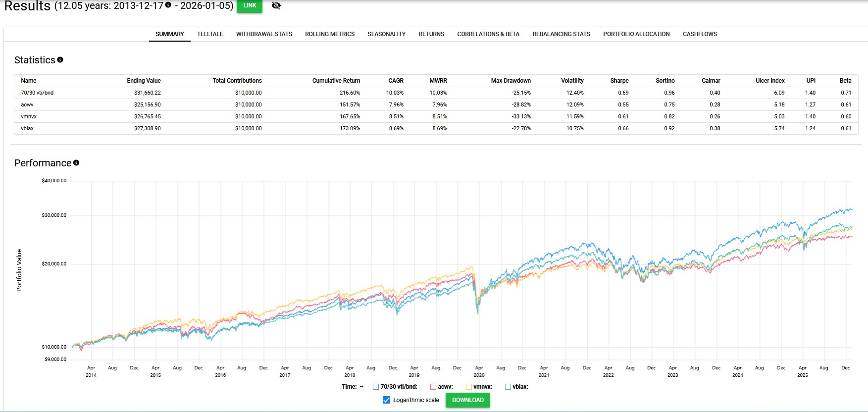Click the MWRR column header

438,81
